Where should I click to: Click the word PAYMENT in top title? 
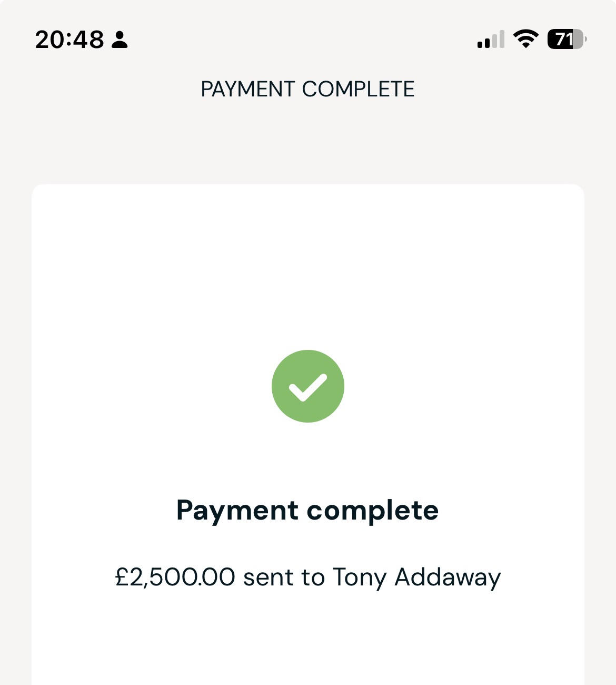(x=247, y=89)
